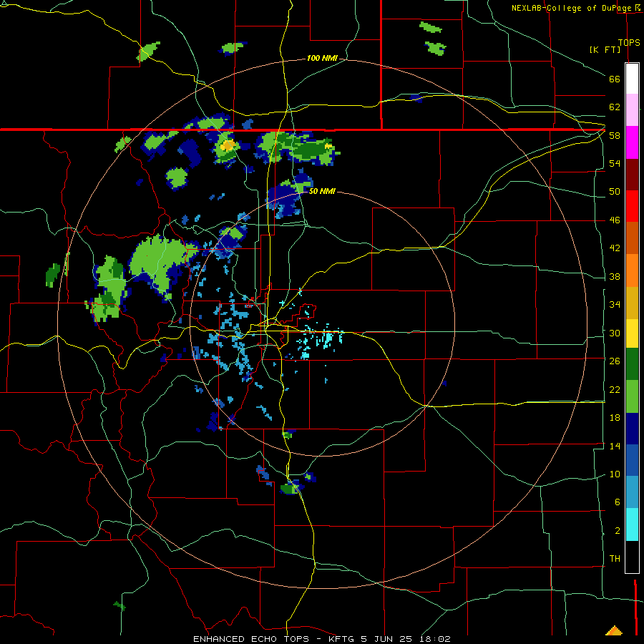
Task: Select the dark green legend swatch
Action: point(632,364)
